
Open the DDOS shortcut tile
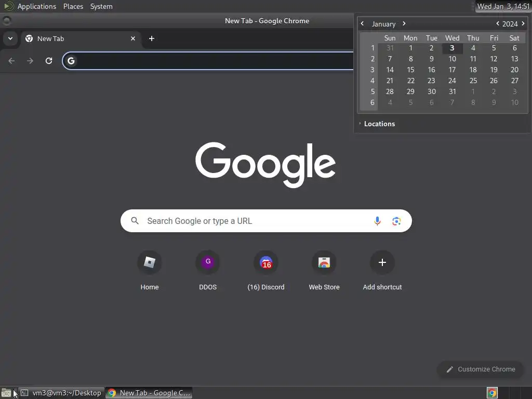208,271
